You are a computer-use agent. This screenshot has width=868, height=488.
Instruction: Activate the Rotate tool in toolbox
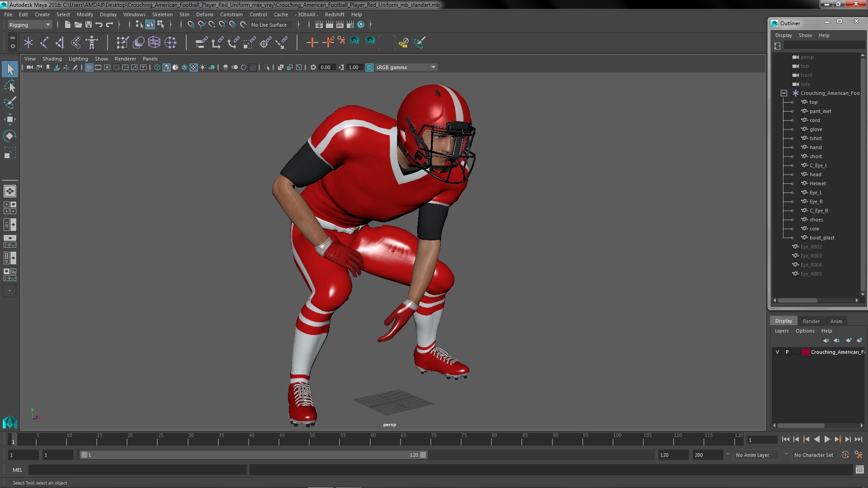[x=10, y=136]
